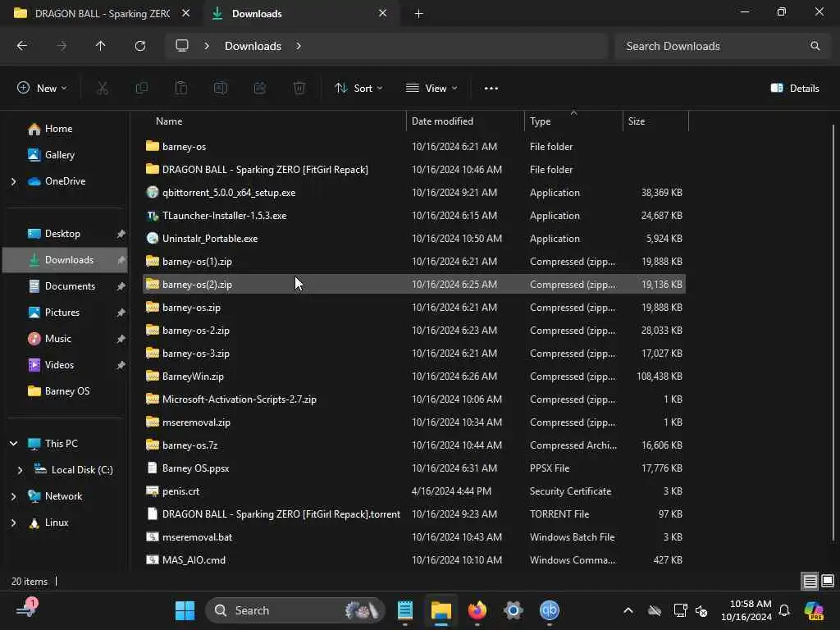Expand the Linux tree node
This screenshot has height=630, width=840.
pyautogui.click(x=13, y=523)
